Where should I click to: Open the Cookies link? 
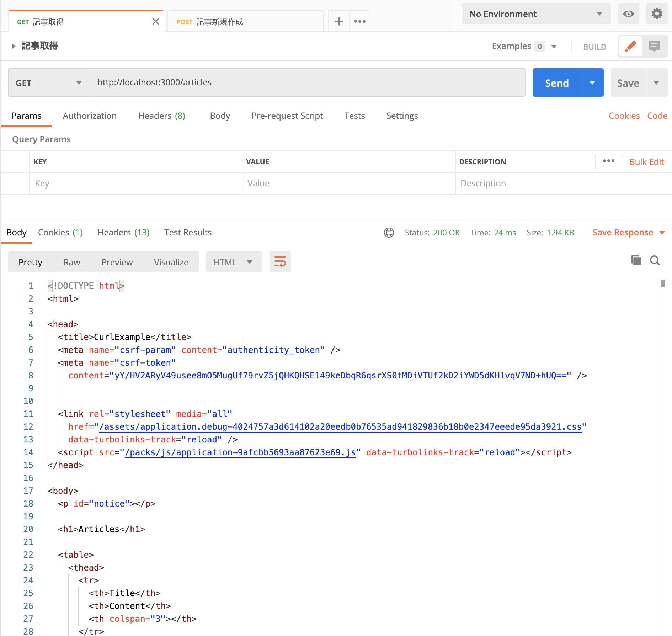(624, 116)
